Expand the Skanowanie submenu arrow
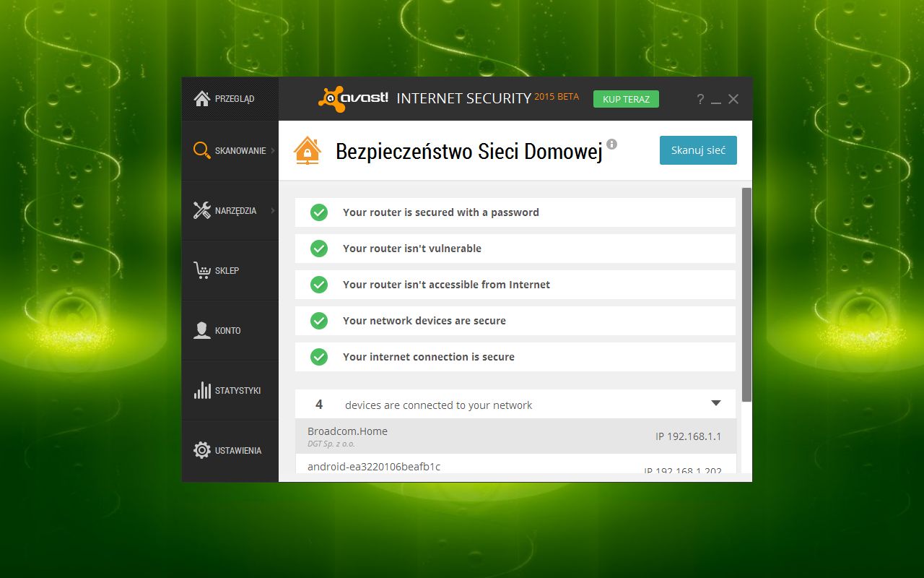The image size is (924, 578). 273,150
